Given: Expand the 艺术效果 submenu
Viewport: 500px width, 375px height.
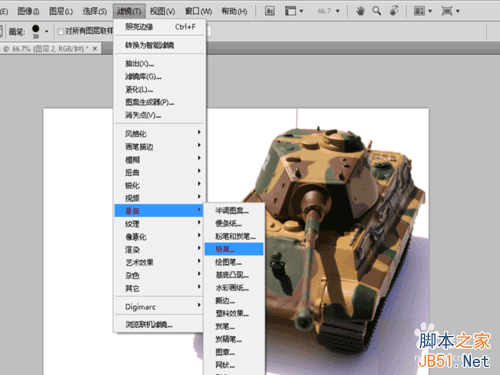Looking at the screenshot, I should click(159, 263).
